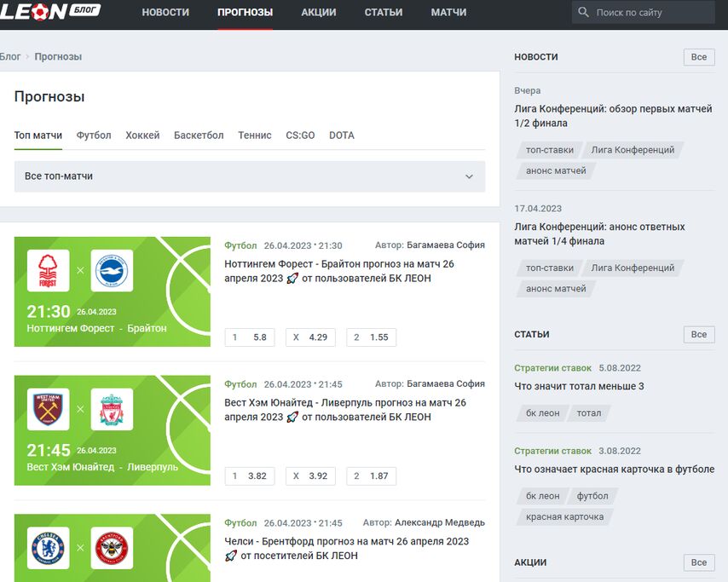Click 'Все' button in Новости section
This screenshot has height=582, width=728.
coord(699,57)
